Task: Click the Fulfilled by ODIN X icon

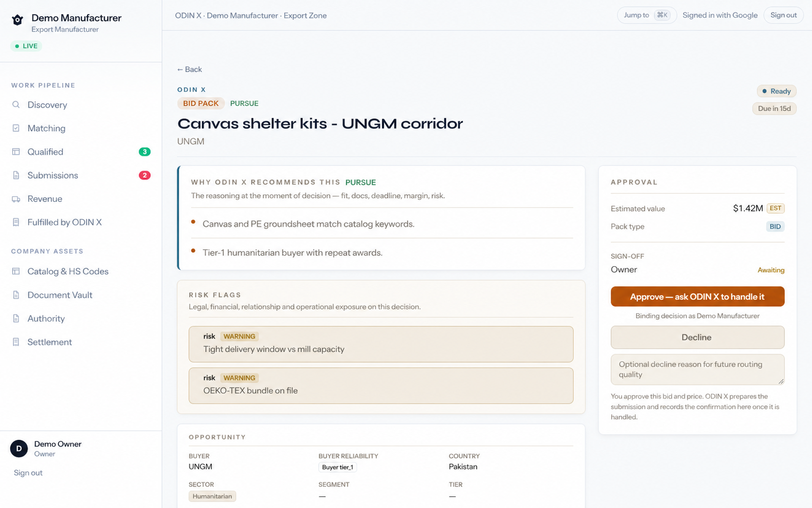Action: click(x=16, y=222)
